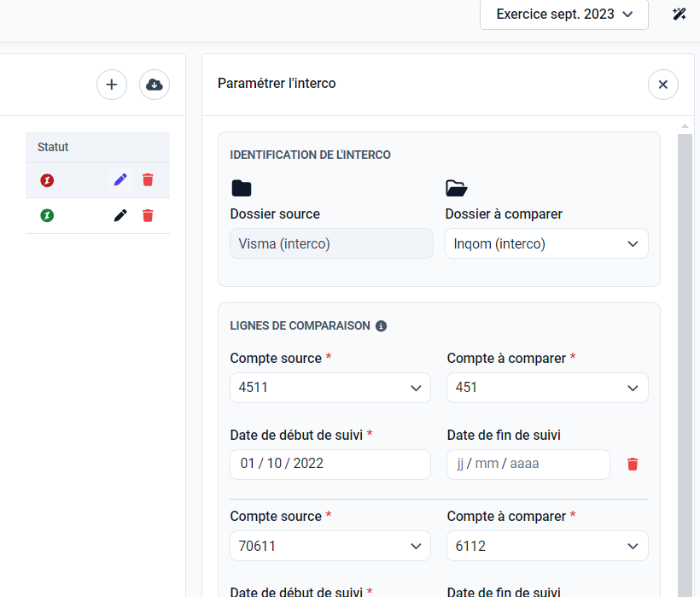The height and width of the screenshot is (597, 700).
Task: Click the cloud download icon
Action: (x=155, y=85)
